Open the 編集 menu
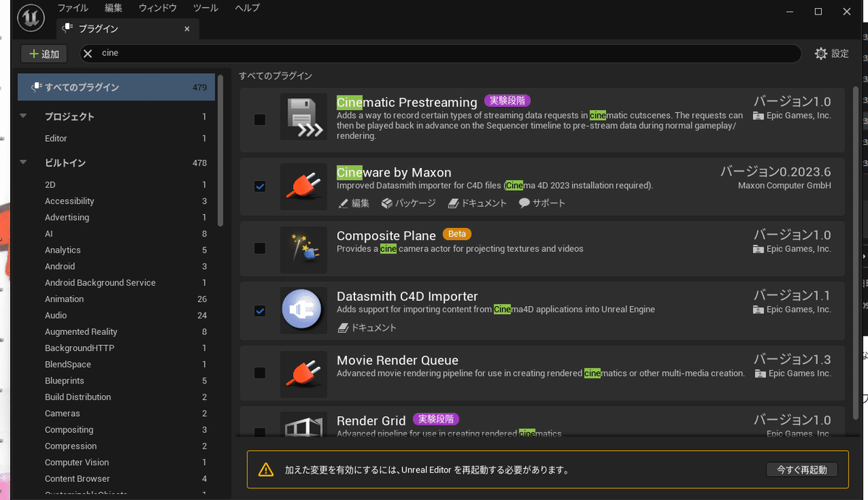Viewport: 868px width, 500px height. (114, 9)
